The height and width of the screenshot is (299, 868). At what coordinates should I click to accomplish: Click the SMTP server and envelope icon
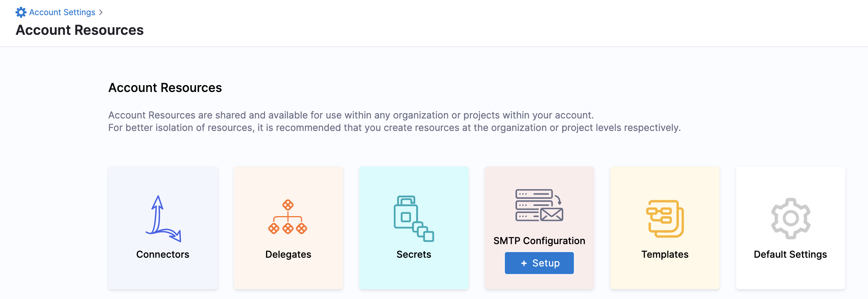pyautogui.click(x=539, y=205)
